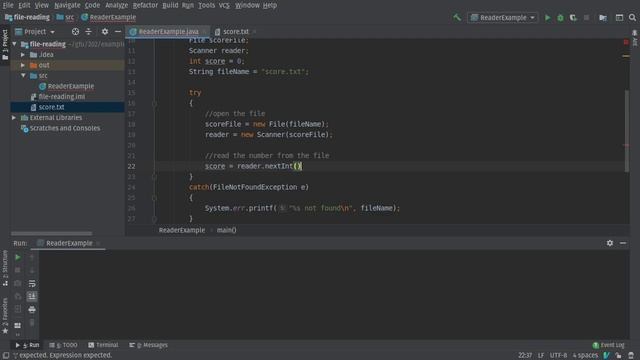
Task: Rerun ReaderExample in Run panel
Action: click(x=18, y=257)
